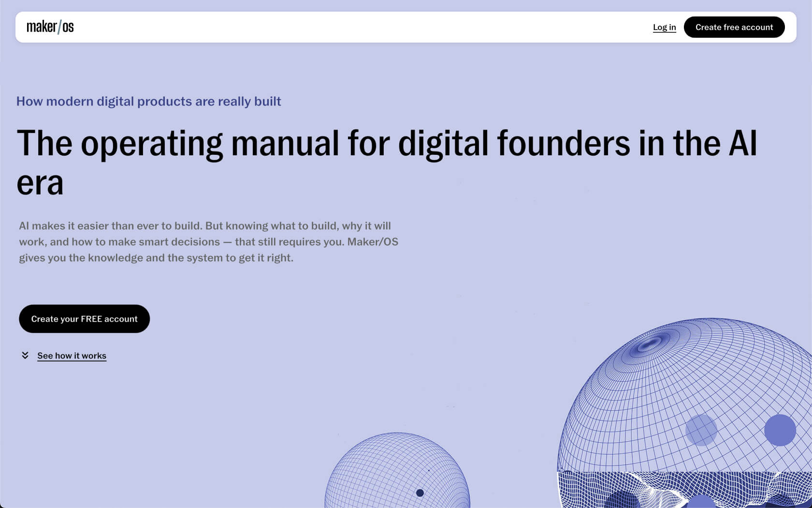Open the maker/os logo home link
The image size is (812, 508).
point(50,27)
